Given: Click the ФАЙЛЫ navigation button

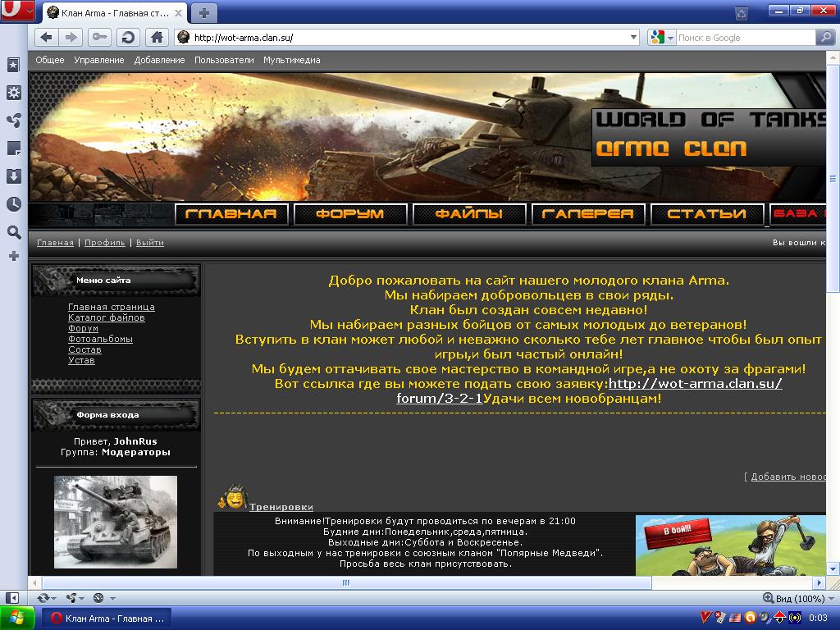Looking at the screenshot, I should (469, 214).
